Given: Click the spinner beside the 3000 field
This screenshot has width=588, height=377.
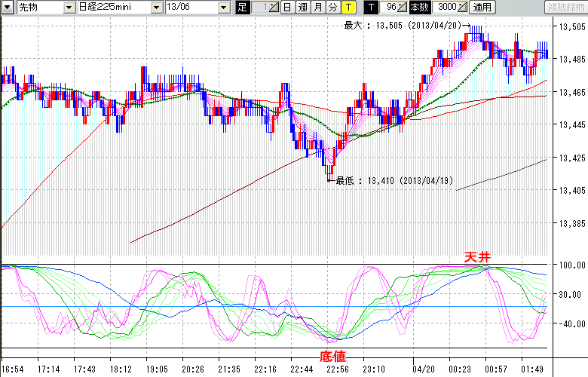Looking at the screenshot, I should click(x=462, y=8).
